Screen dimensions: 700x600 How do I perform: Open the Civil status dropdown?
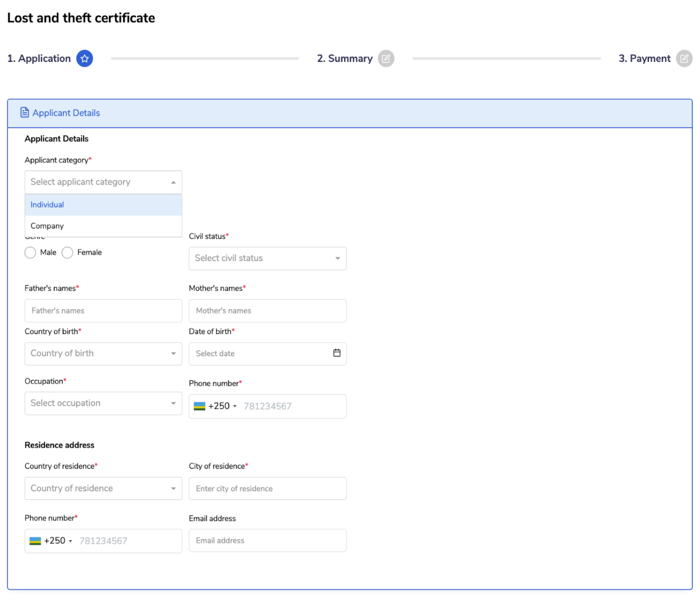coord(267,258)
